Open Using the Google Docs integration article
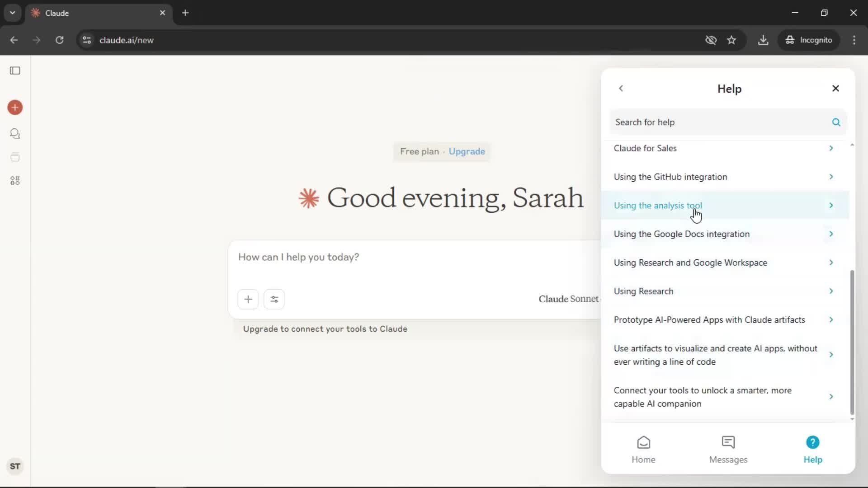 (725, 234)
